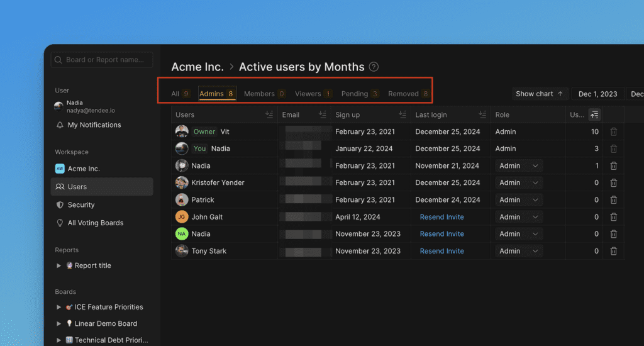Screen dimensions: 644x346
Task: Click the sort icon in Users column header
Action: coord(269,114)
